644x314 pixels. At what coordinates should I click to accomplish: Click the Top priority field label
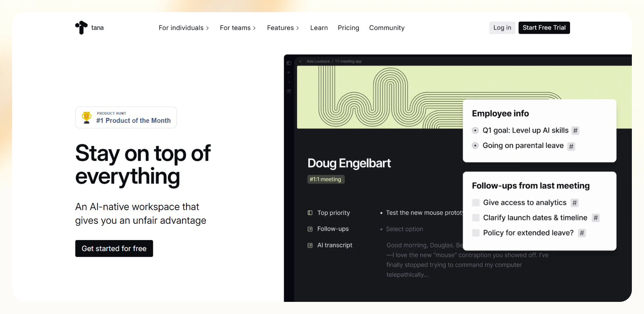click(334, 213)
